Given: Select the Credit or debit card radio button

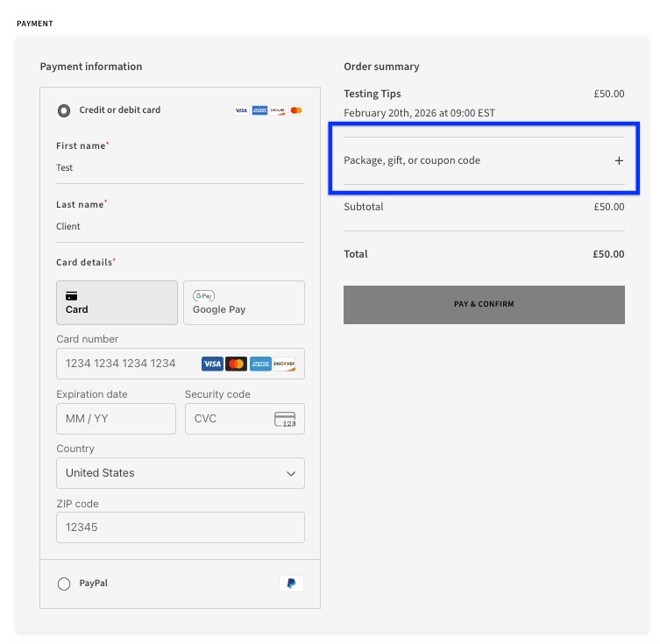Looking at the screenshot, I should (64, 110).
